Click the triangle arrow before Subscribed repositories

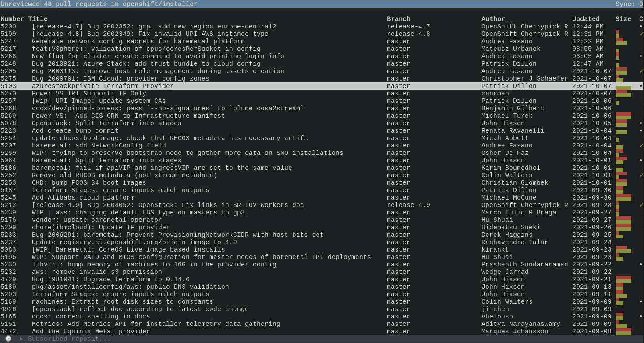point(22,339)
